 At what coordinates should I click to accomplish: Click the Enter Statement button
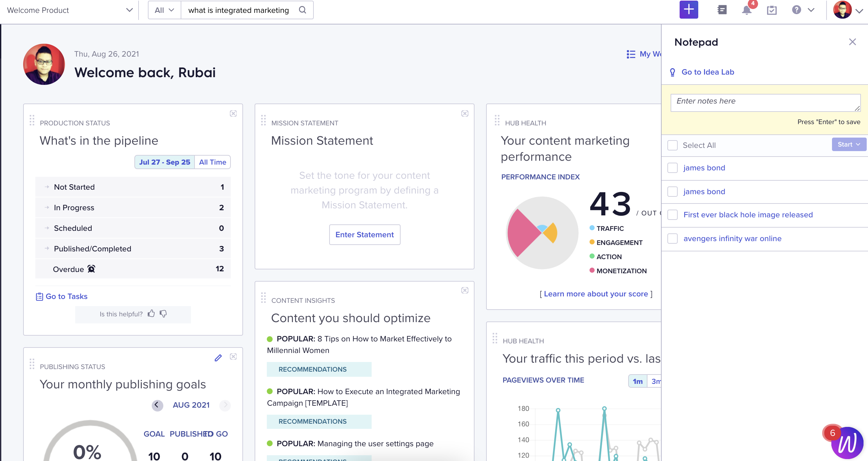pos(365,235)
